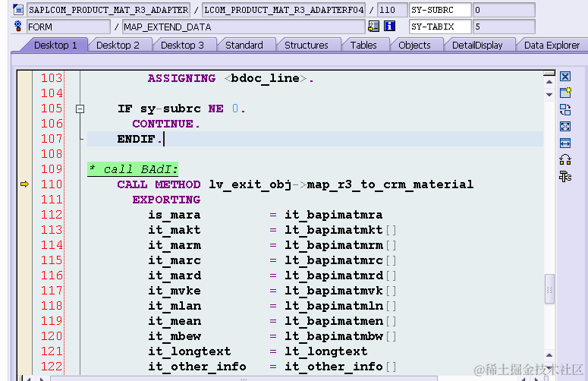Viewport: 588px width, 381px height.
Task: Click the new tool window icon
Action: (x=565, y=93)
